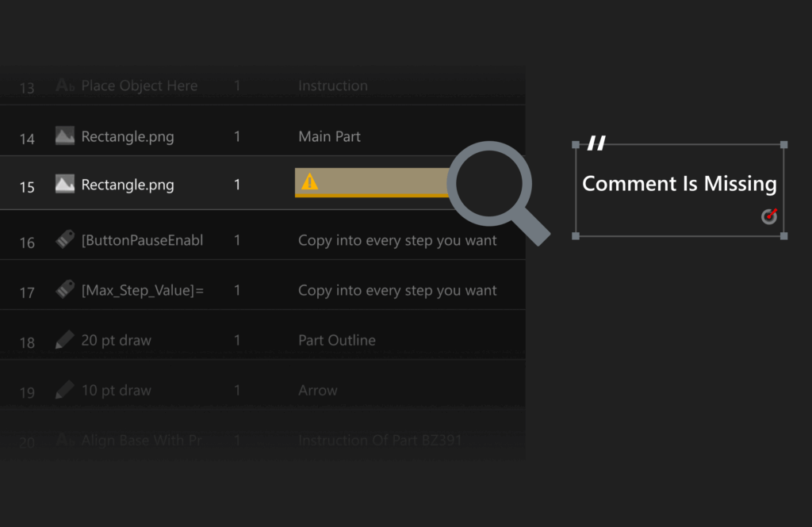Click bottom-left handle of the comment box
The image size is (812, 527).
[576, 235]
